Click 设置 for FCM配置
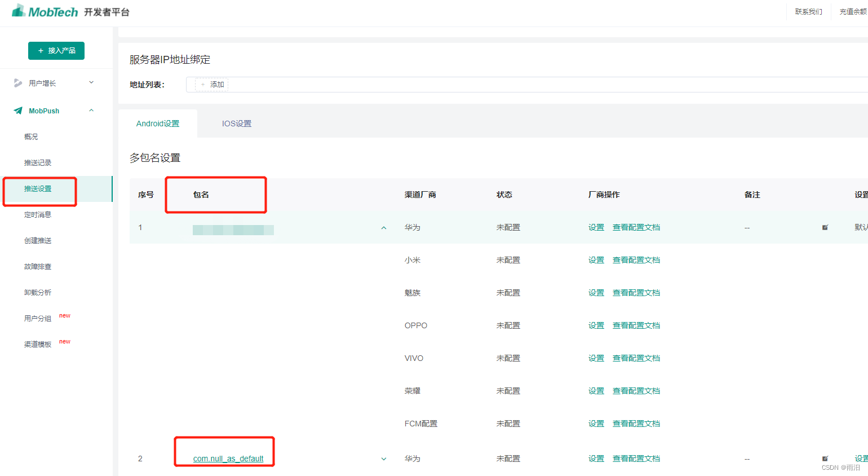The width and height of the screenshot is (868, 476). [596, 424]
